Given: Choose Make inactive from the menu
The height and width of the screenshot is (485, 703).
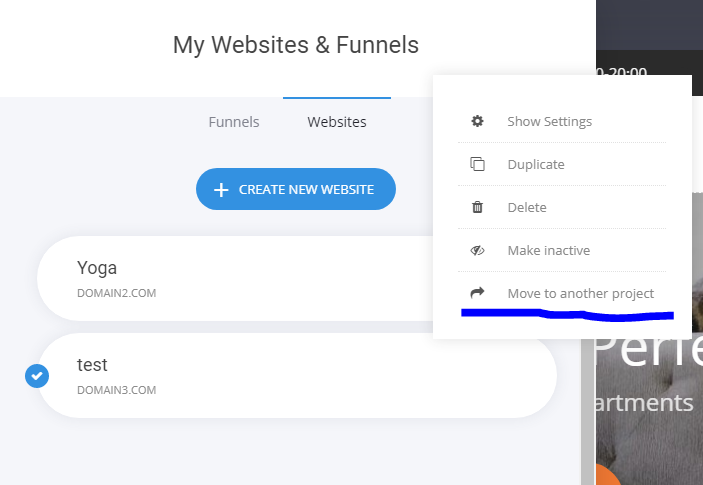Looking at the screenshot, I should [x=548, y=250].
